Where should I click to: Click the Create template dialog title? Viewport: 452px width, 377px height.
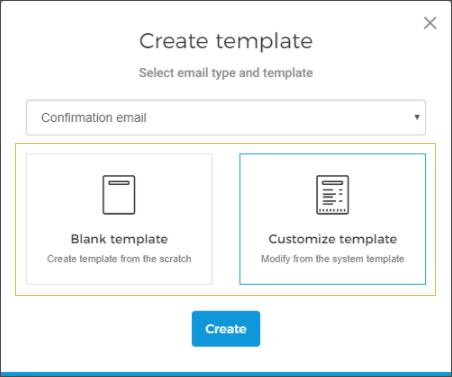(226, 41)
